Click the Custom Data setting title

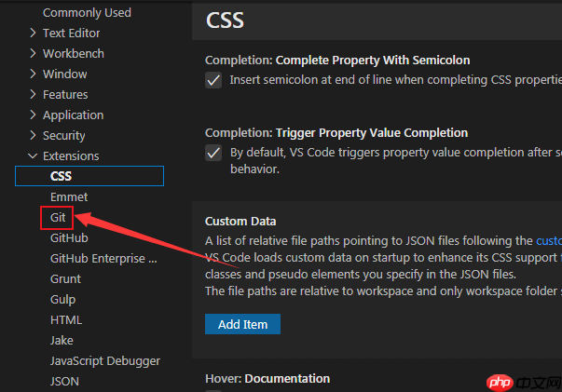[x=240, y=222]
